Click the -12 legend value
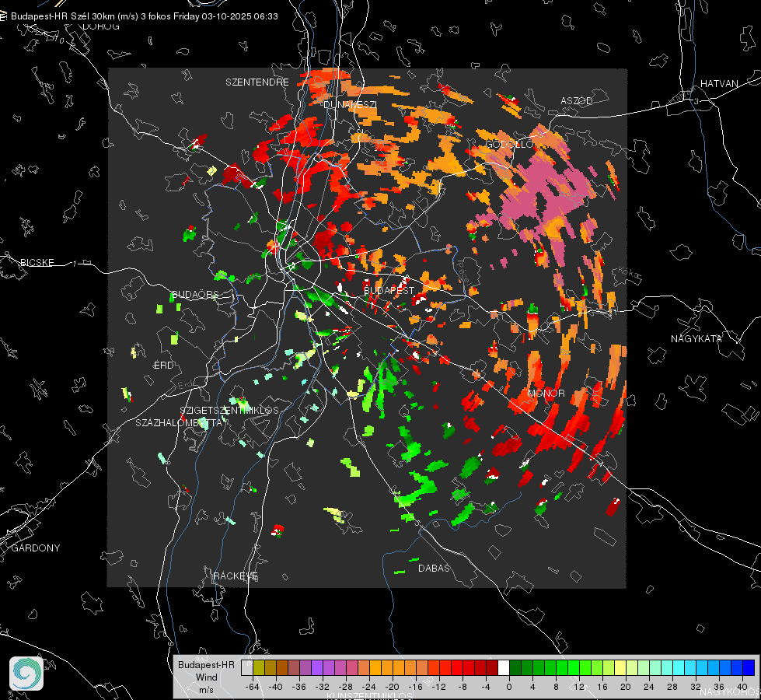The height and width of the screenshot is (700, 761). click(438, 687)
